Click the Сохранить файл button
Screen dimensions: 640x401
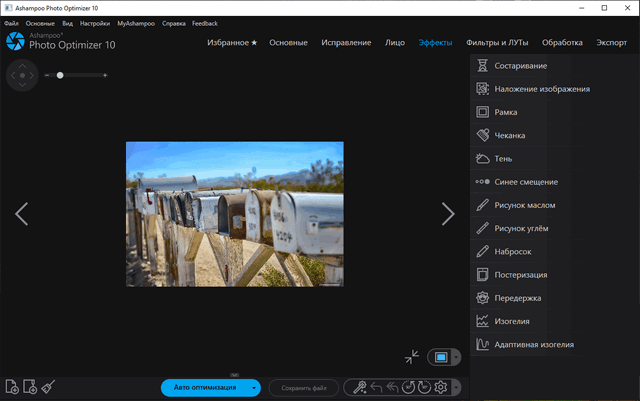(303, 387)
